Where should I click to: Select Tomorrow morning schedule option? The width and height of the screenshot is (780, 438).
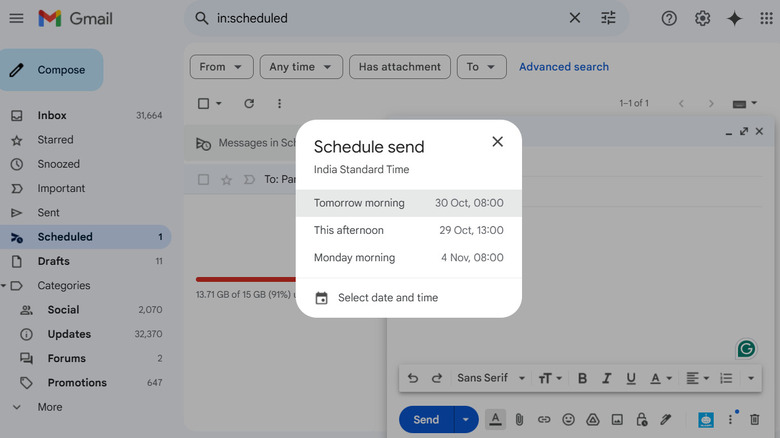coord(408,203)
